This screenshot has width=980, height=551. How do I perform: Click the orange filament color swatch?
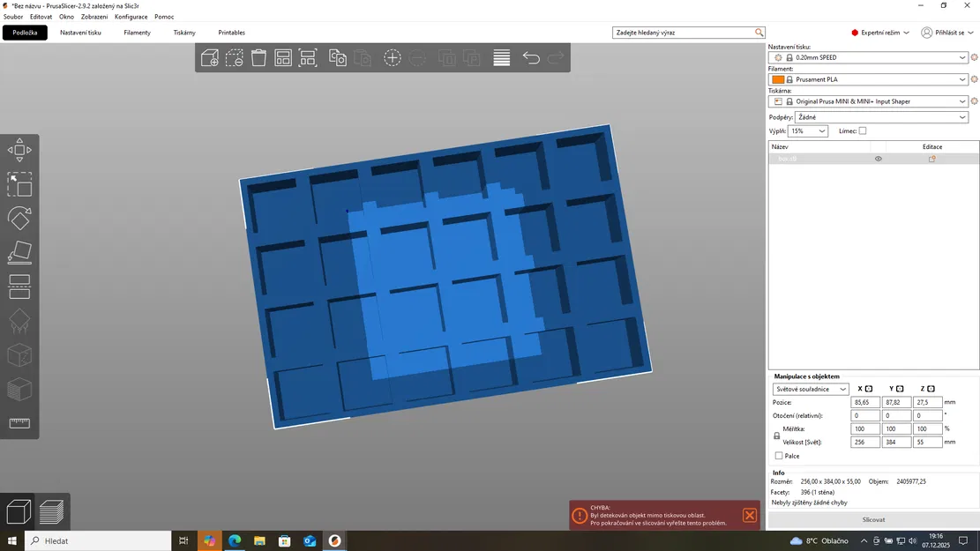click(778, 79)
